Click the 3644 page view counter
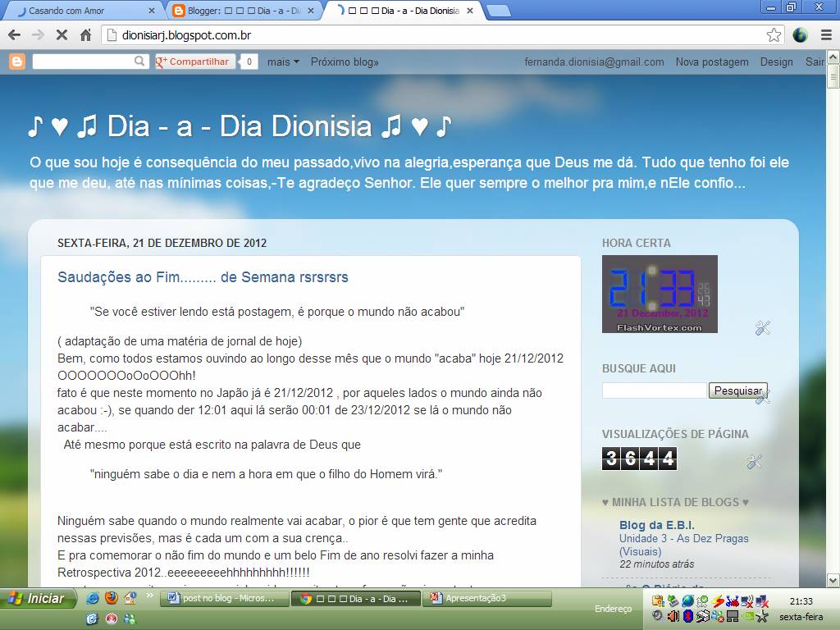The width and height of the screenshot is (840, 630). coord(639,459)
